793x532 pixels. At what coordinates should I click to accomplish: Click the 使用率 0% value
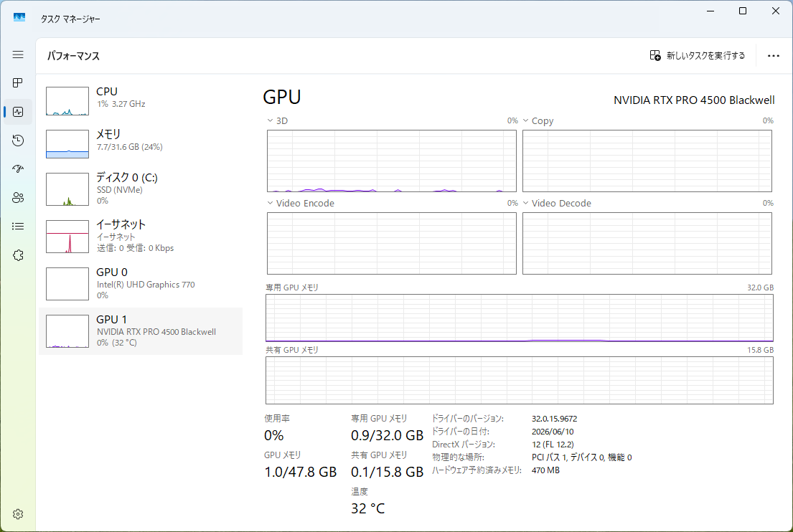point(273,435)
